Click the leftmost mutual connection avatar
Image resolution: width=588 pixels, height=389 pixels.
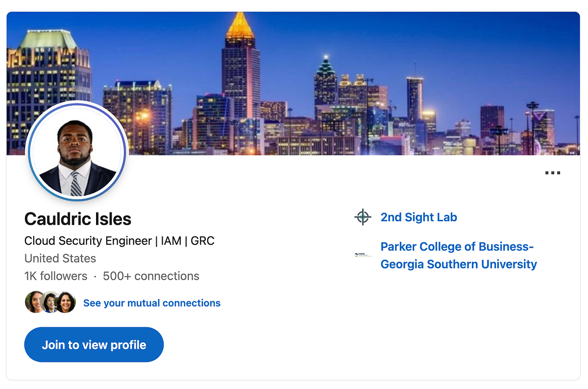coord(34,302)
